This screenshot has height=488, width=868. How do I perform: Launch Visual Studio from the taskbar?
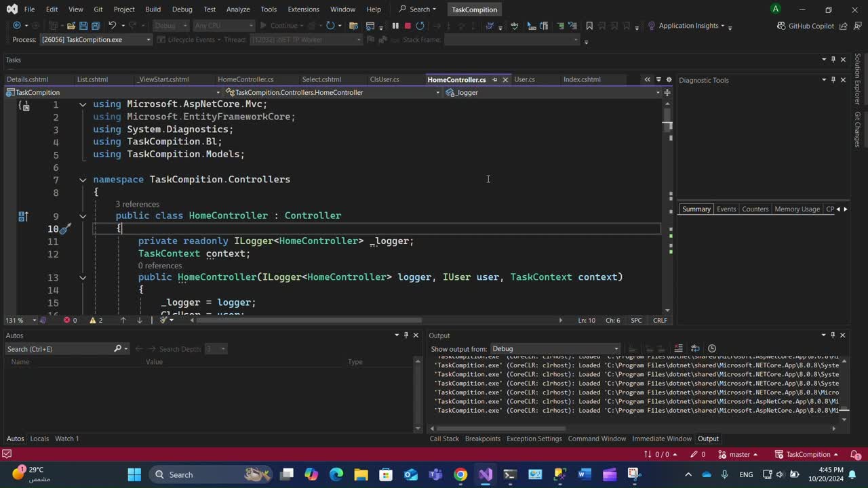click(x=486, y=474)
